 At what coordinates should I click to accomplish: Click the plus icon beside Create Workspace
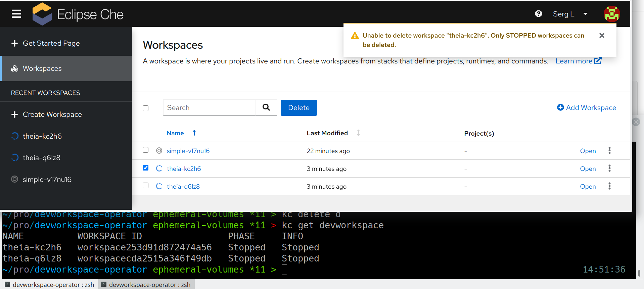(x=14, y=114)
